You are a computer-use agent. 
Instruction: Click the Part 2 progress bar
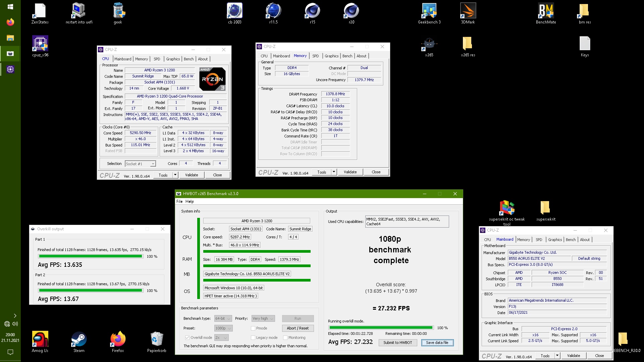(x=91, y=290)
